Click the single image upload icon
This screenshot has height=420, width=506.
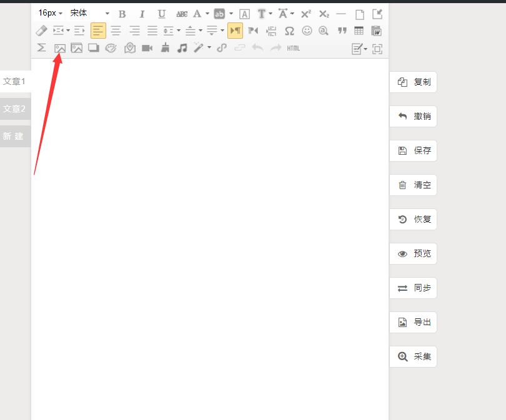pyautogui.click(x=60, y=48)
